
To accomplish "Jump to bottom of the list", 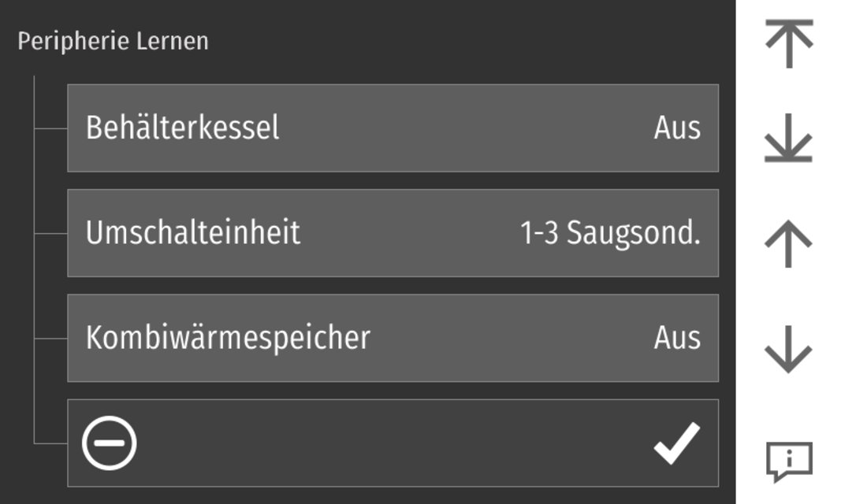I will coord(788,142).
